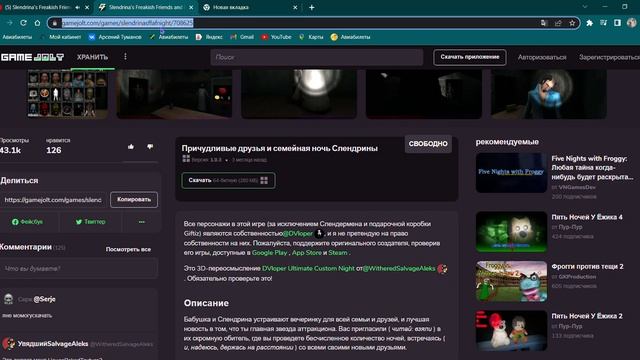Open the VNGamesDev developer link
The width and height of the screenshot is (640, 360).
coord(577,187)
